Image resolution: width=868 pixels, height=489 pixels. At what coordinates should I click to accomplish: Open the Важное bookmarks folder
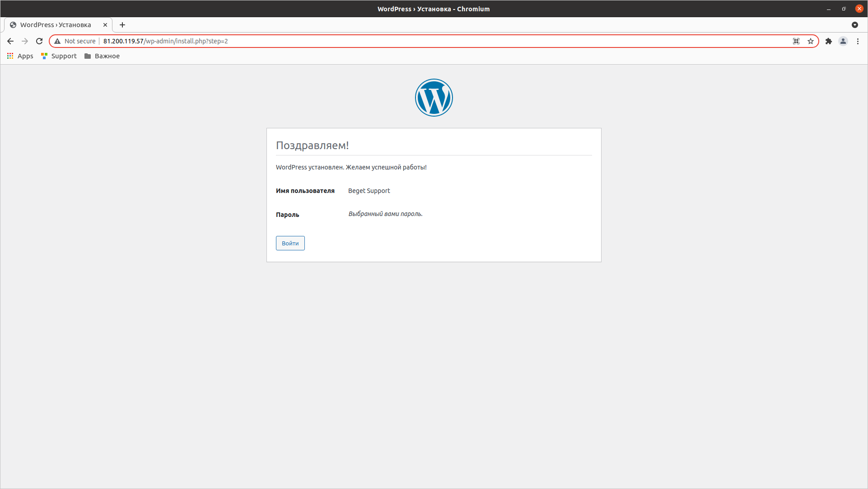click(x=102, y=56)
